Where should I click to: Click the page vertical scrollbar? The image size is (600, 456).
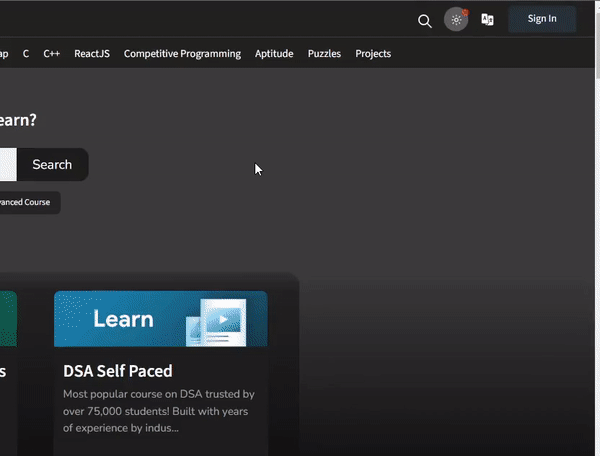point(597,228)
